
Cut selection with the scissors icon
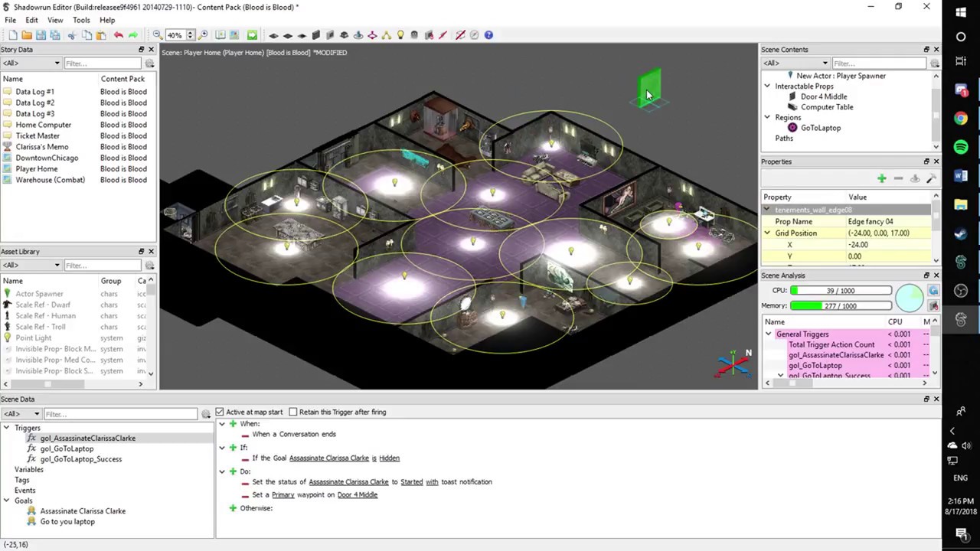click(72, 35)
